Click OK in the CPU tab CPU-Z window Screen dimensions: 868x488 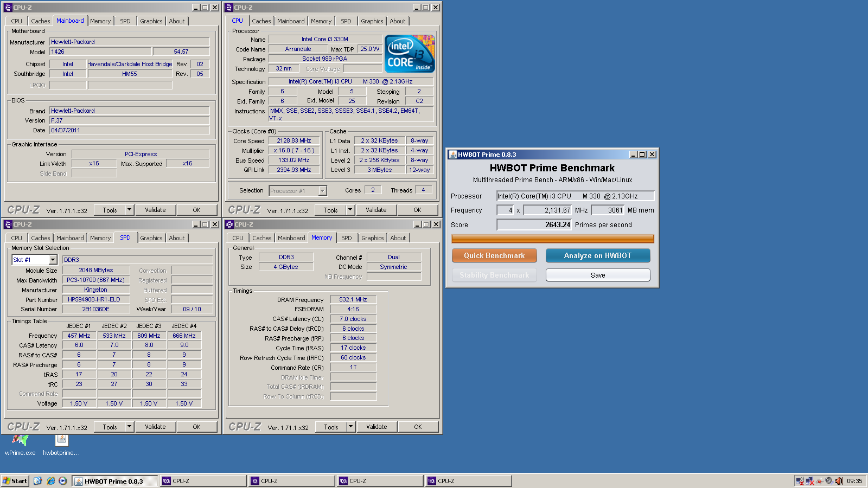pyautogui.click(x=417, y=210)
